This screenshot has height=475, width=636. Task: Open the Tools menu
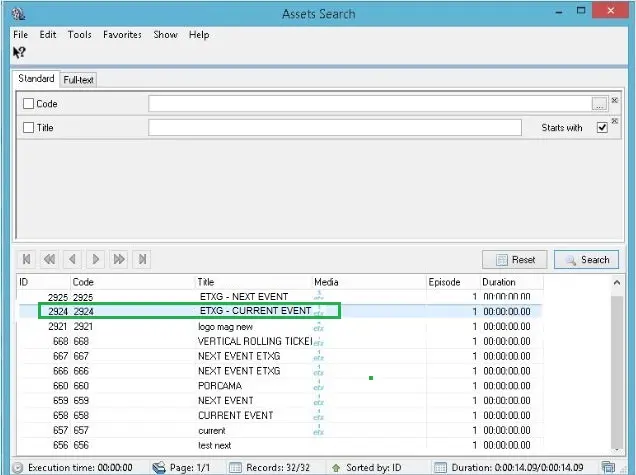click(x=80, y=34)
